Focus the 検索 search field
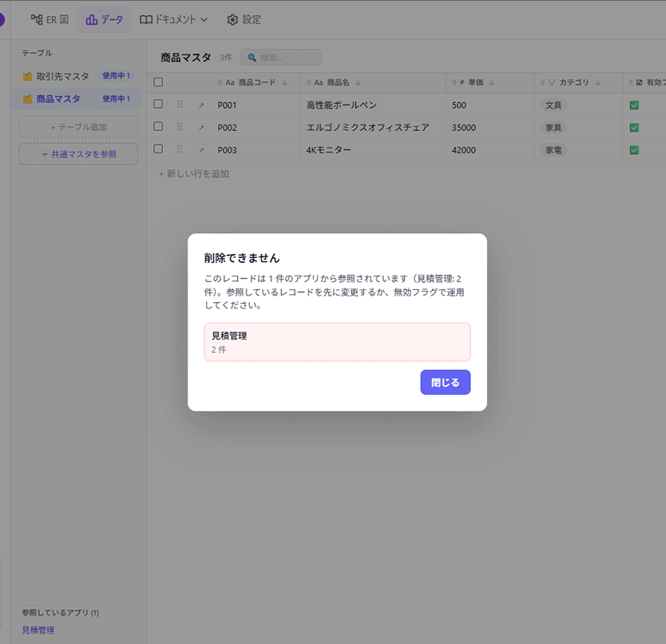The image size is (666, 644). (x=281, y=58)
